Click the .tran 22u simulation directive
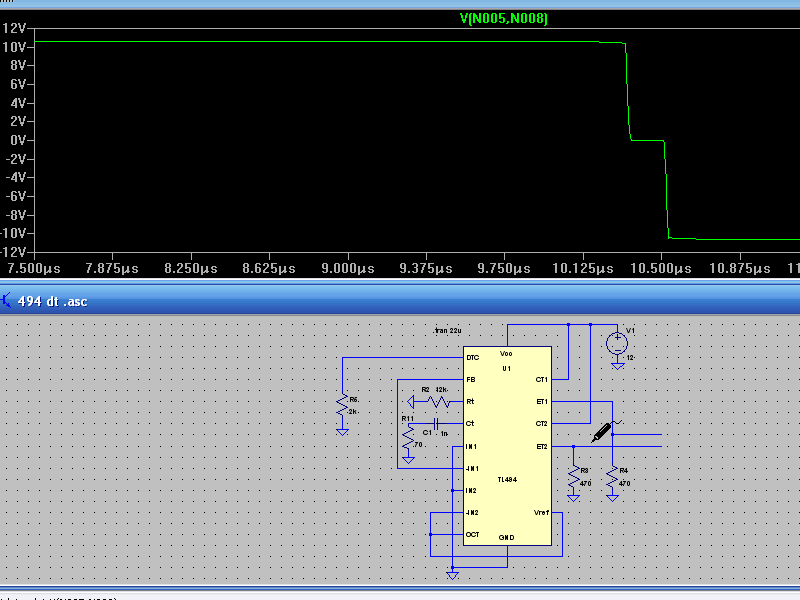The image size is (800, 600). click(x=447, y=331)
